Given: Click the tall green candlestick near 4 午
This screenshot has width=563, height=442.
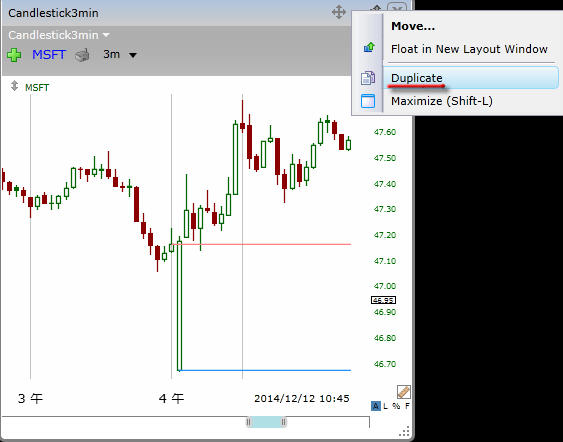Looking at the screenshot, I should point(180,306).
